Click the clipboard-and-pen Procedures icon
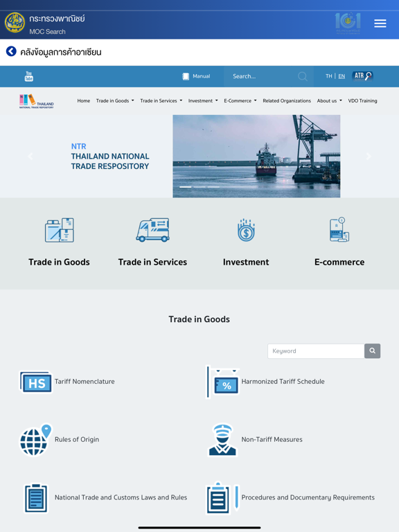This screenshot has width=399, height=532. (x=222, y=498)
